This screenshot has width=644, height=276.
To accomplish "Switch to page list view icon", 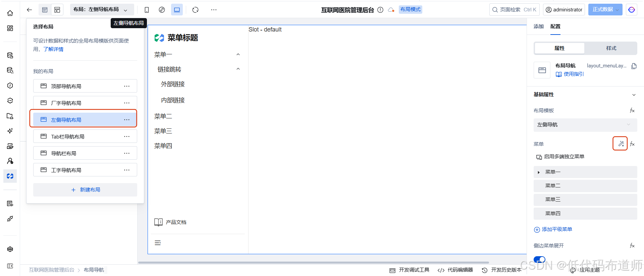I will [x=45, y=10].
